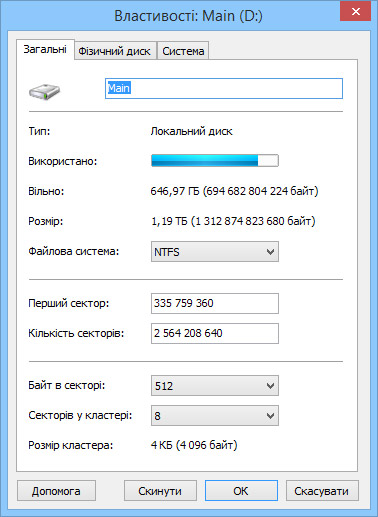
Task: Click the Файлова система: label
Action: 74,251
